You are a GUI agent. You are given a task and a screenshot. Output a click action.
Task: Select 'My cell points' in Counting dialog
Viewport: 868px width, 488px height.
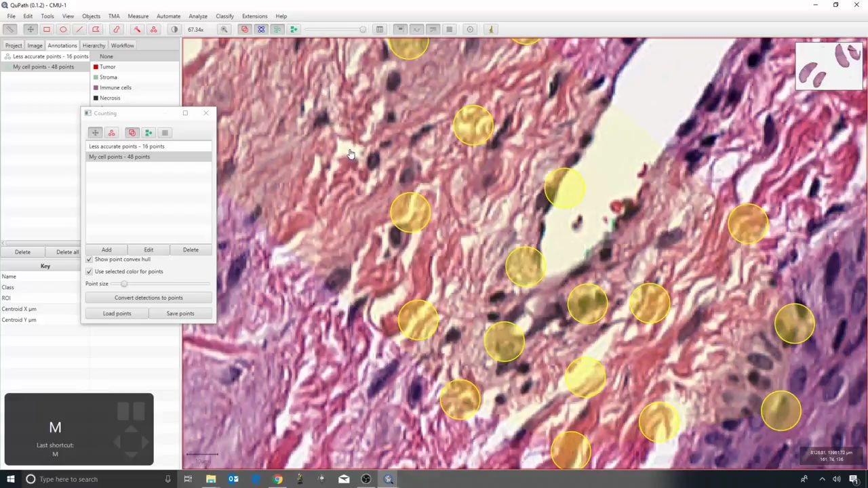tap(149, 157)
